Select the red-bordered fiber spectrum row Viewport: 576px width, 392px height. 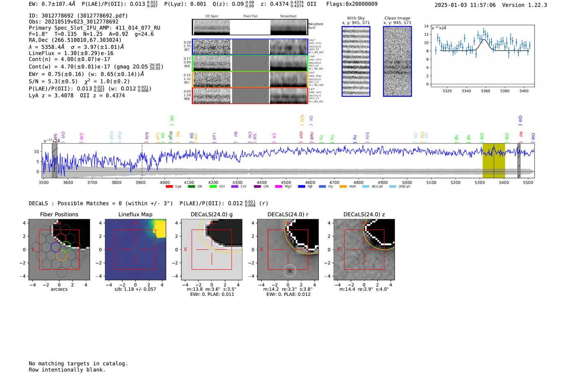coord(250,95)
